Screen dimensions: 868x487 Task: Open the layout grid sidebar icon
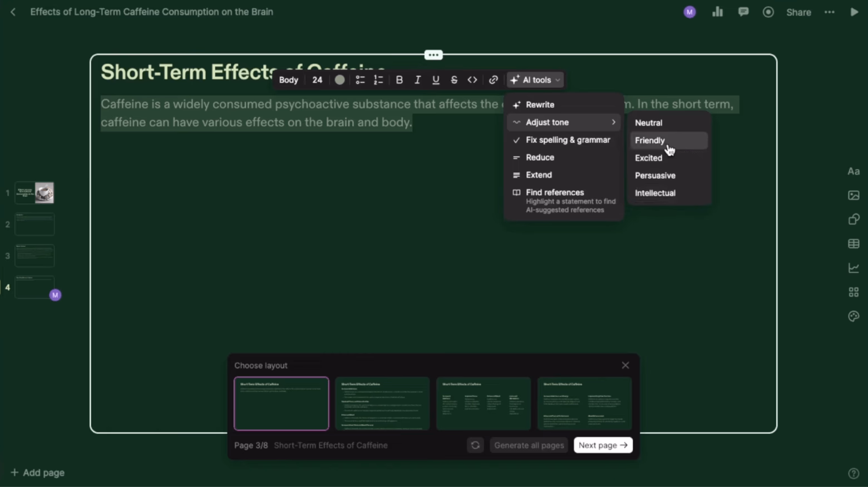pyautogui.click(x=854, y=292)
